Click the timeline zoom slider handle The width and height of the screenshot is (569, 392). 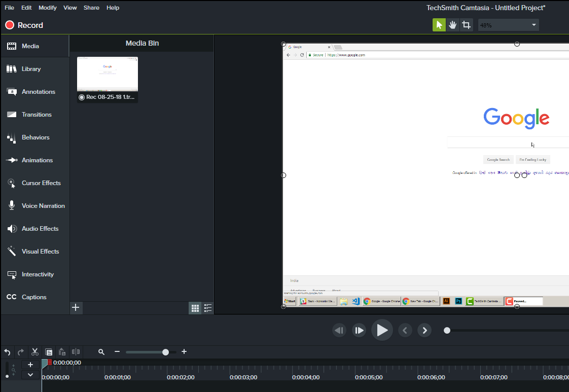coord(165,352)
